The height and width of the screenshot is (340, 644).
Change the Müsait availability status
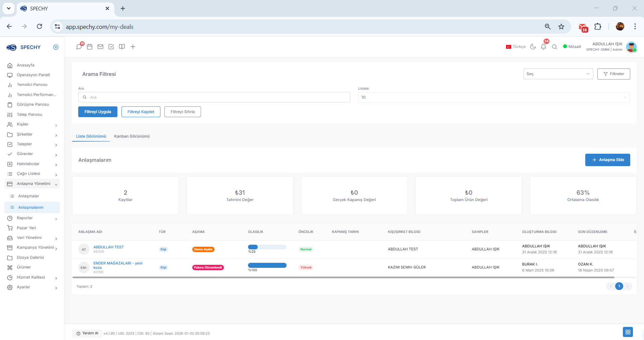[572, 47]
